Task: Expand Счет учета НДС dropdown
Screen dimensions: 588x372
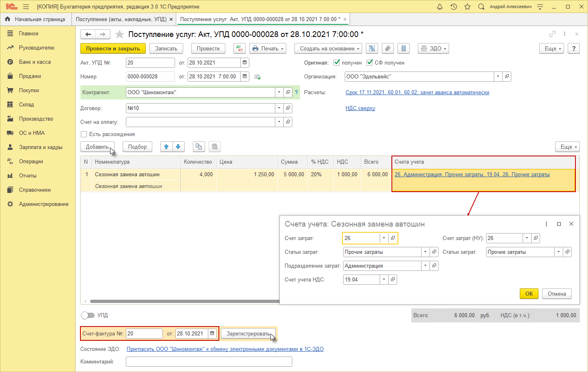Action: pos(384,279)
